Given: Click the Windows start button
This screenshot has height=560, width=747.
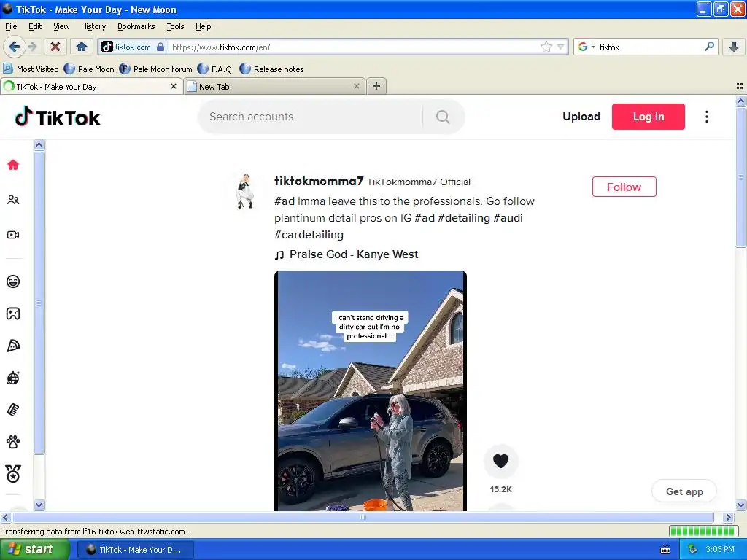Looking at the screenshot, I should 35,550.
